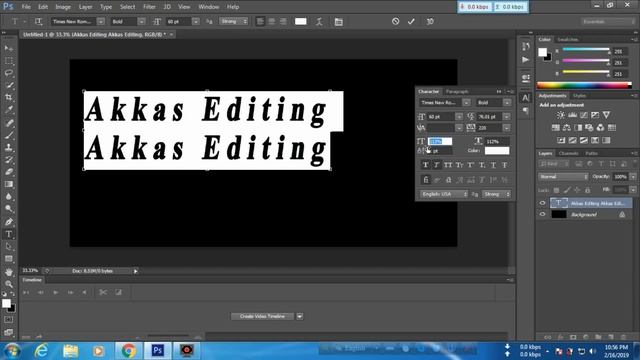640x360 pixels.
Task: Open font style dropdown in options bar
Action: (141, 21)
